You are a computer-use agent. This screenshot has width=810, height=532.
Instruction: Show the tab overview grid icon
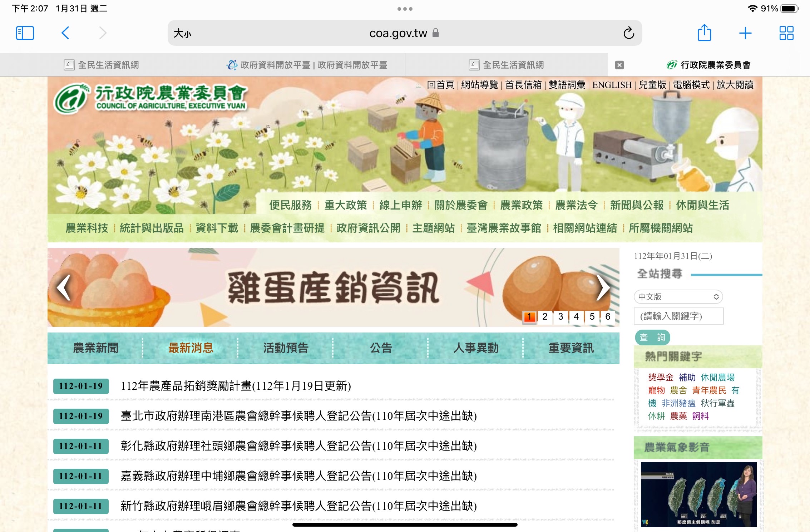coord(786,33)
